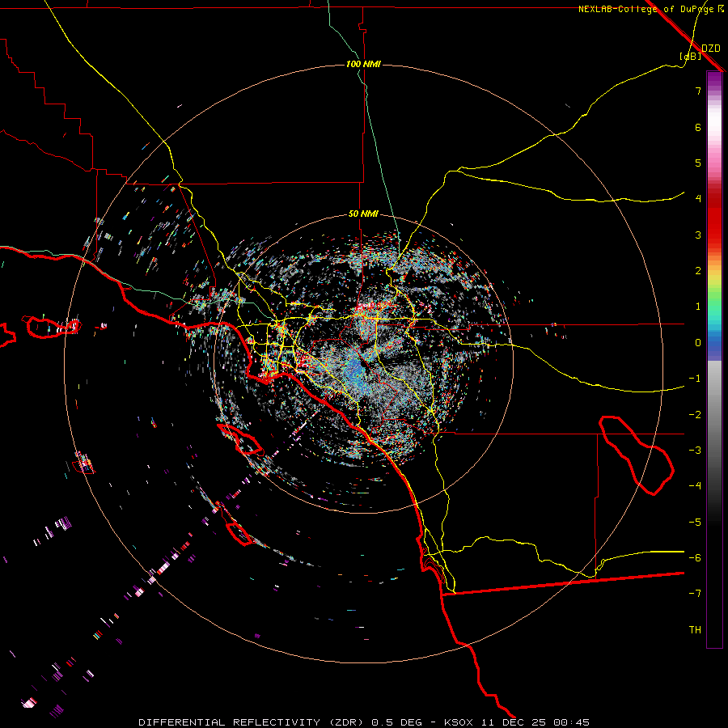Click the -1 value on the color scale
Screen dimensions: 728x728
(x=695, y=379)
